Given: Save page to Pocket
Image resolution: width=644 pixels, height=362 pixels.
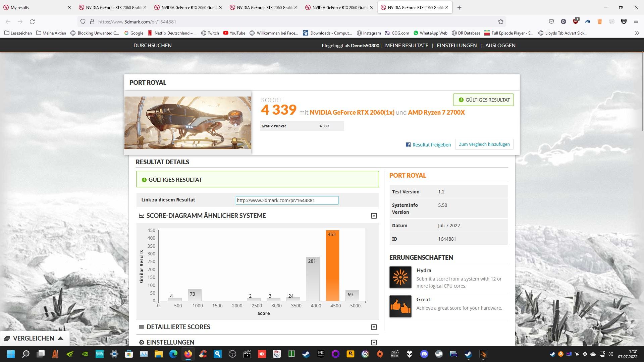Looking at the screenshot, I should (551, 22).
